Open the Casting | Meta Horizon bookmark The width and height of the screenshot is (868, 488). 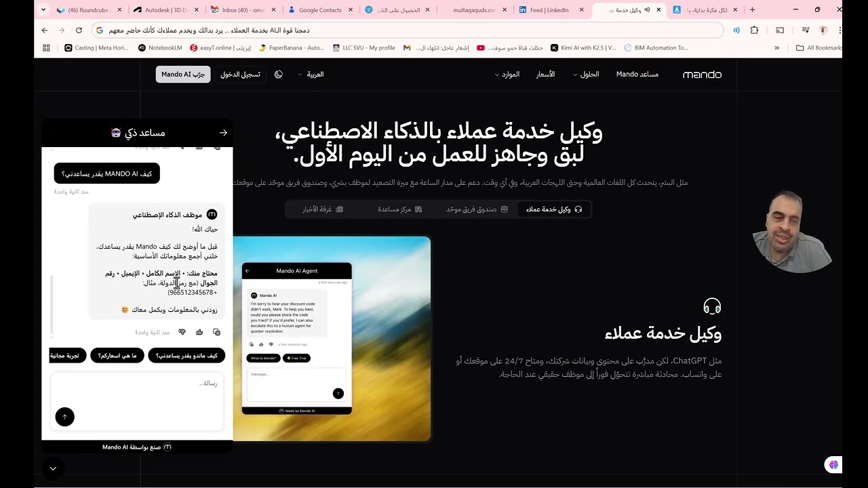point(96,48)
